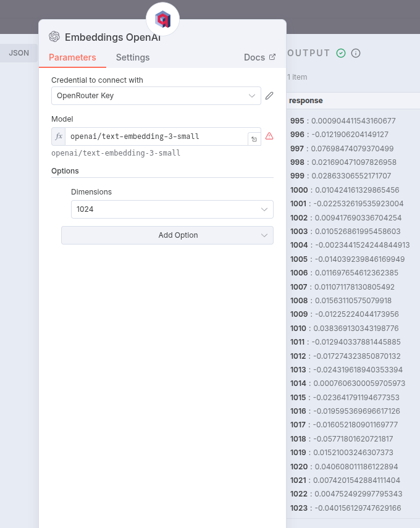This screenshot has width=420, height=528.
Task: Select the Parameters tab
Action: click(72, 57)
